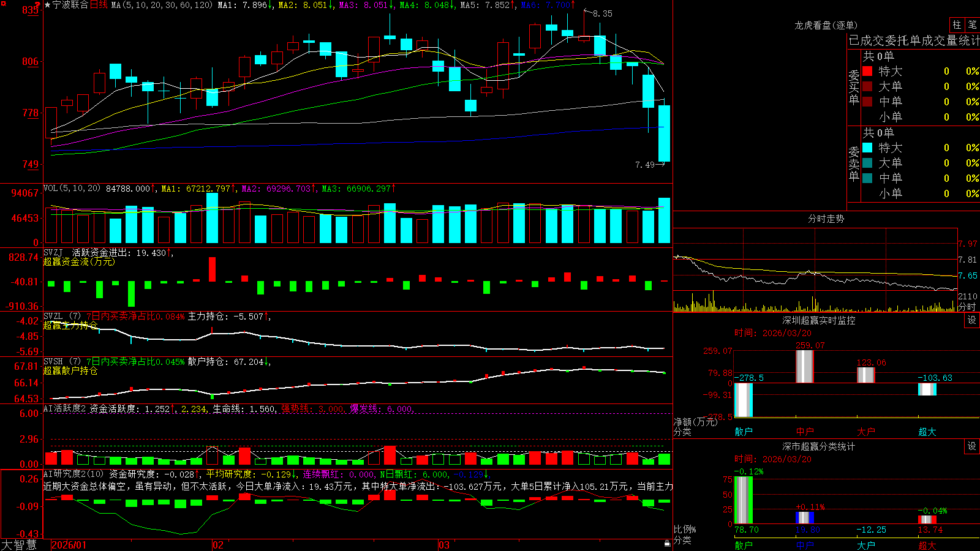980x551 pixels.
Task: Click the 2026/01 date marker on the time axis
Action: pos(69,545)
